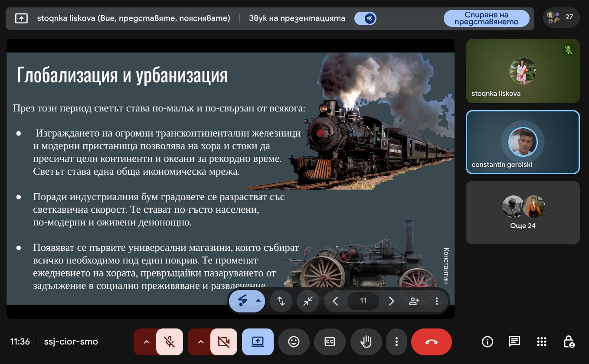589x364 pixels.
Task: Click the red leave call button
Action: [x=431, y=342]
